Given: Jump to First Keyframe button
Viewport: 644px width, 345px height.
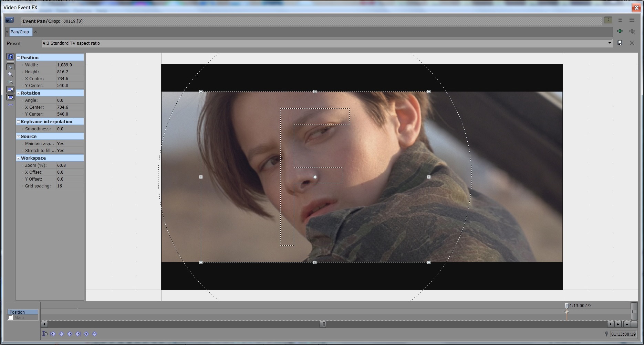Looking at the screenshot, I should (53, 334).
